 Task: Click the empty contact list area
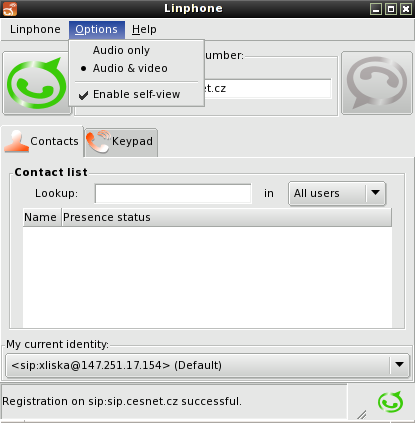click(207, 277)
